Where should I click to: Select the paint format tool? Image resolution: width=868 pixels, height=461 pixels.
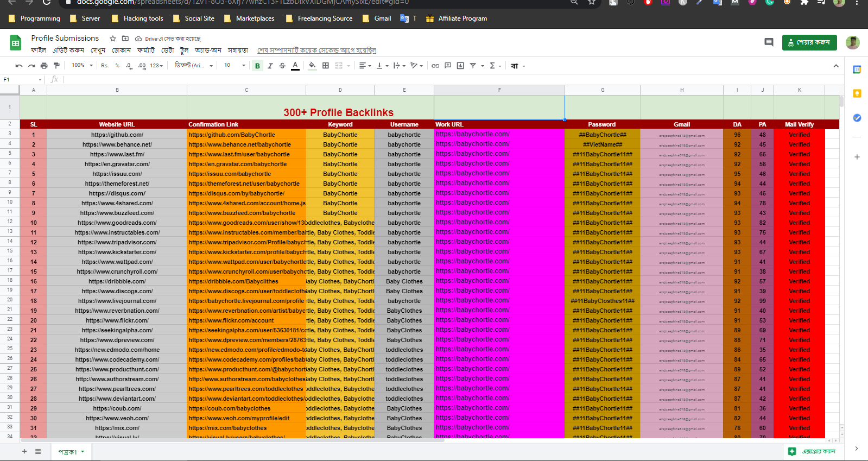click(x=56, y=66)
